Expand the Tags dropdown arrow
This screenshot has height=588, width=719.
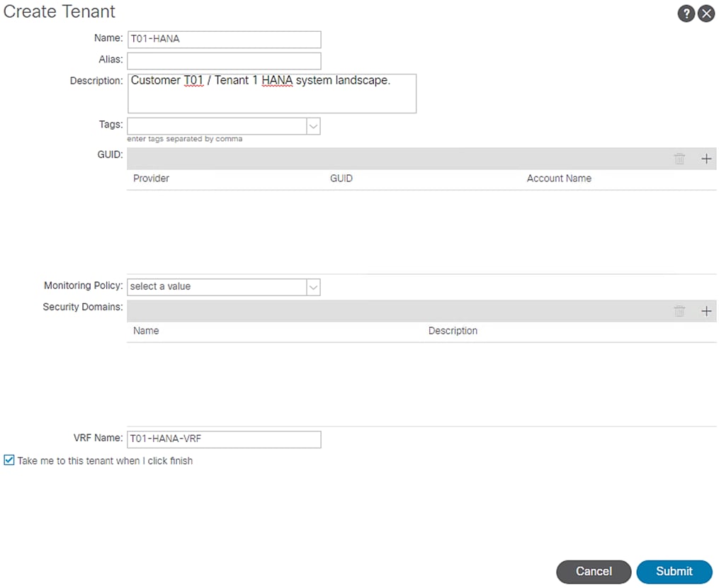313,126
